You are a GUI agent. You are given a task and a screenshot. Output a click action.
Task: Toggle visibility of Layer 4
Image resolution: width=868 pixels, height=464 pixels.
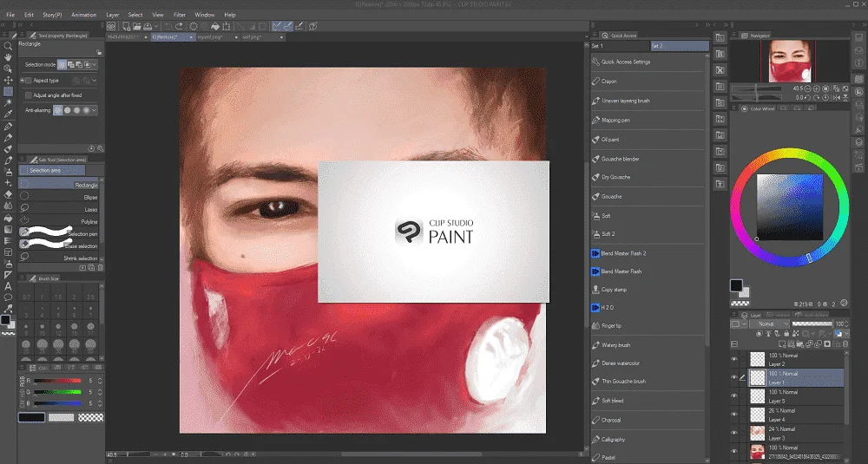[x=734, y=415]
